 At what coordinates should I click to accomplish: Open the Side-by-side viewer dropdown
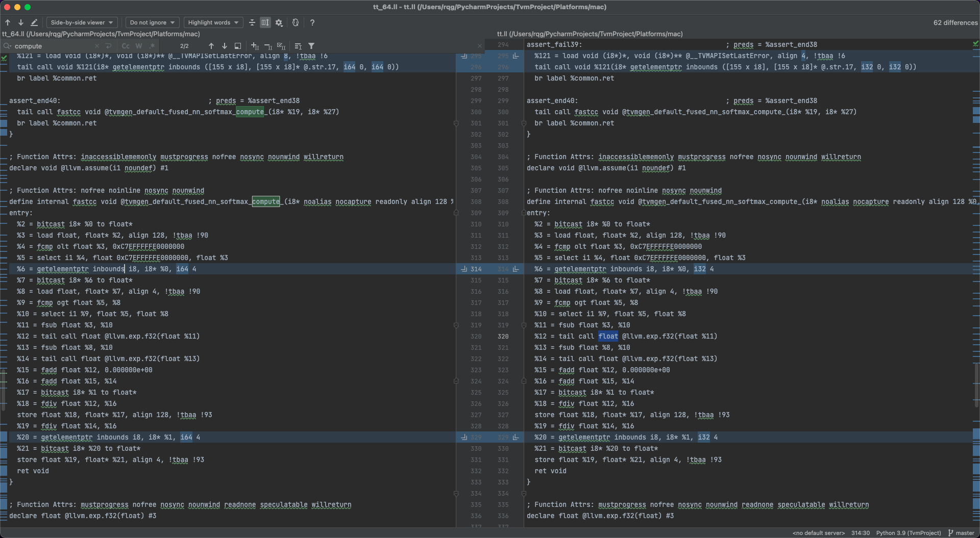[82, 22]
